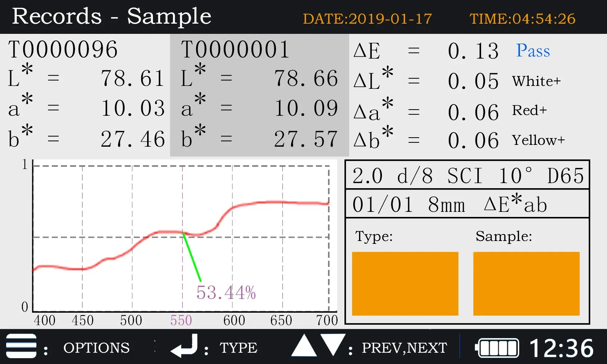The image size is (607, 364).
Task: Click the 12:36 clock in status bar
Action: (x=561, y=348)
